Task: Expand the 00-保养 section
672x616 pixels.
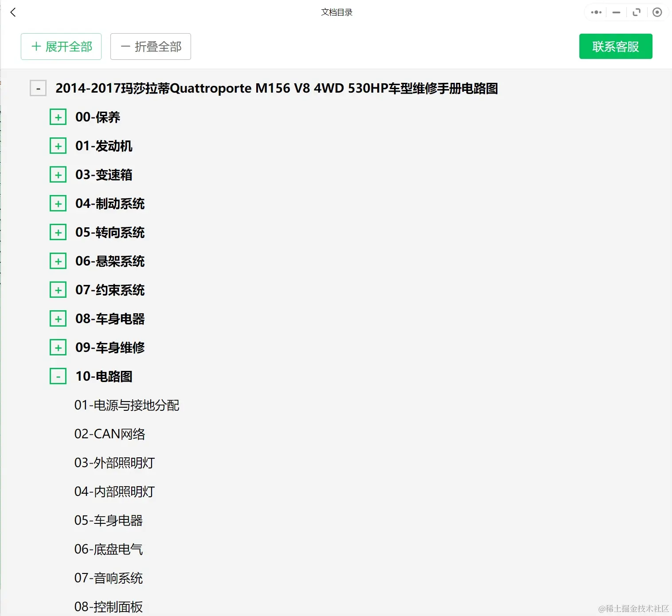Action: (58, 117)
